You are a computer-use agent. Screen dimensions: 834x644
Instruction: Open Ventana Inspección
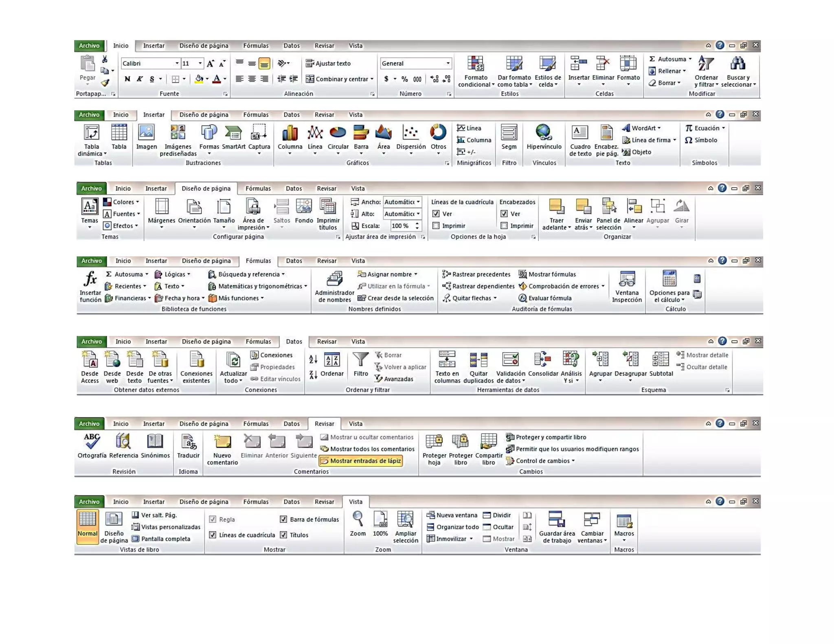(x=627, y=287)
